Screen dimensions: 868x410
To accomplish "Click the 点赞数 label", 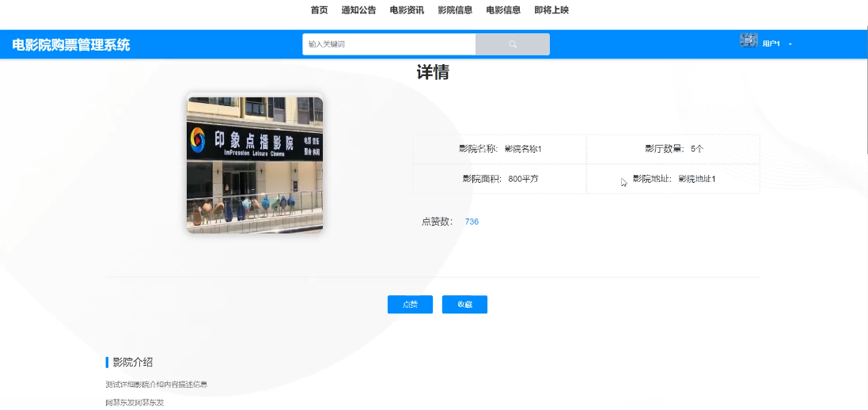I will 437,222.
